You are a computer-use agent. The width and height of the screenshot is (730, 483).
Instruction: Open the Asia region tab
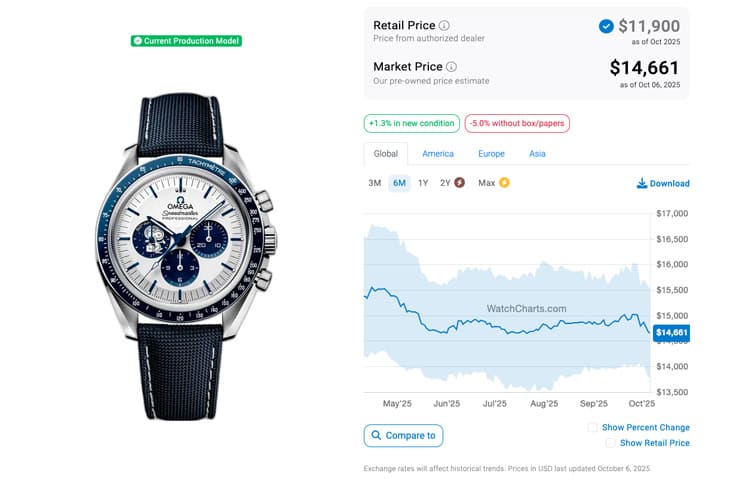tap(537, 154)
